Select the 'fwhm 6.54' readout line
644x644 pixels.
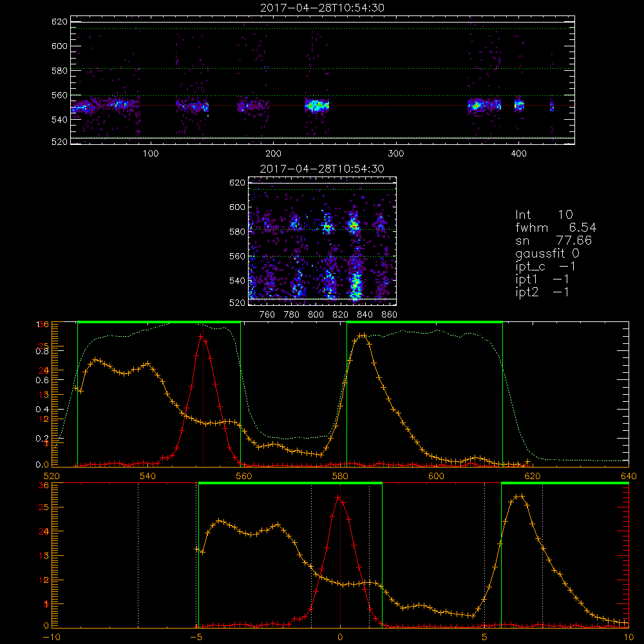point(556,227)
